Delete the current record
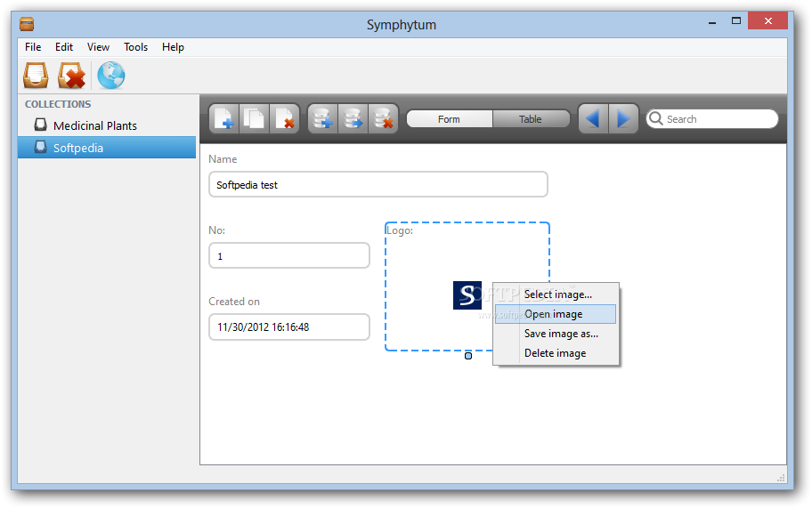Viewport: 812px width, 508px height. (284, 118)
